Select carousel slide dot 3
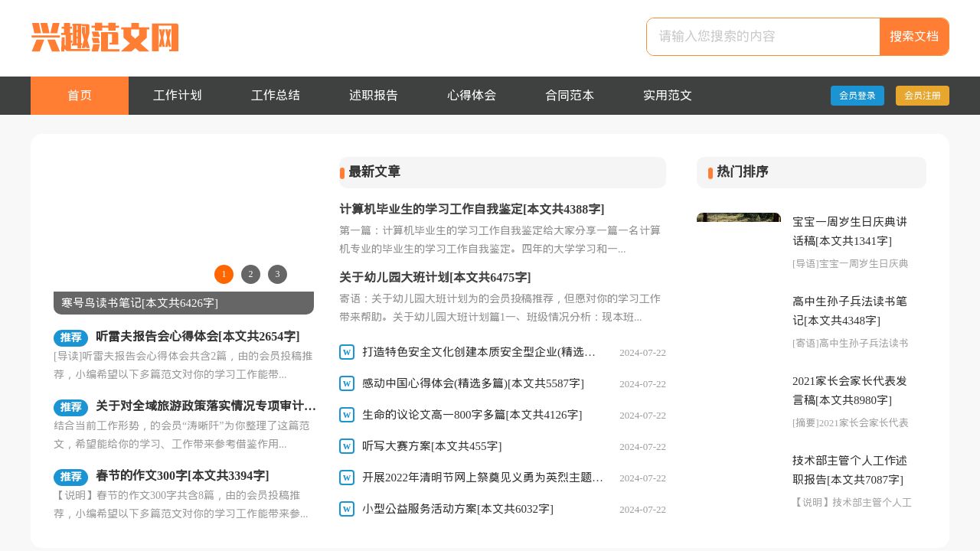 coord(277,274)
